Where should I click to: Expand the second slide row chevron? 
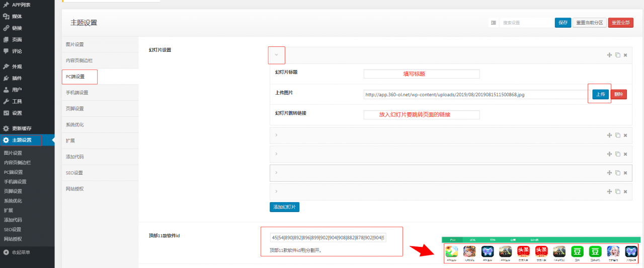pyautogui.click(x=276, y=135)
